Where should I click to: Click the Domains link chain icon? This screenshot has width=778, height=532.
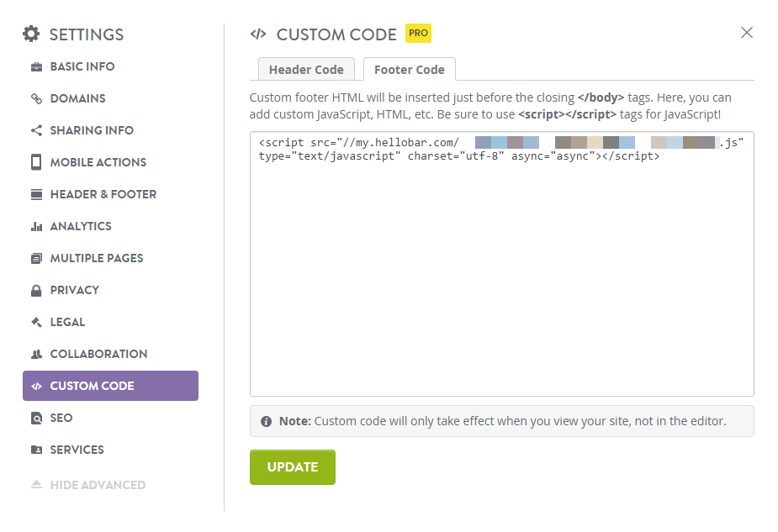pyautogui.click(x=36, y=98)
